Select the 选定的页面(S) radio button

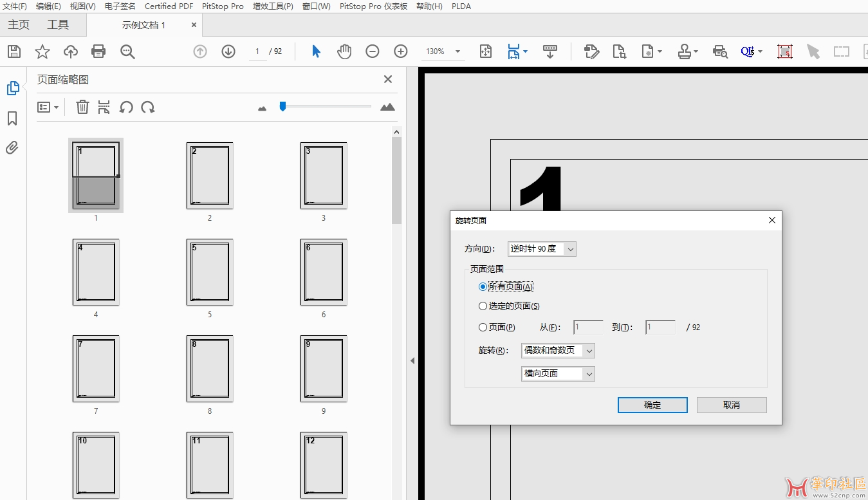[483, 306]
